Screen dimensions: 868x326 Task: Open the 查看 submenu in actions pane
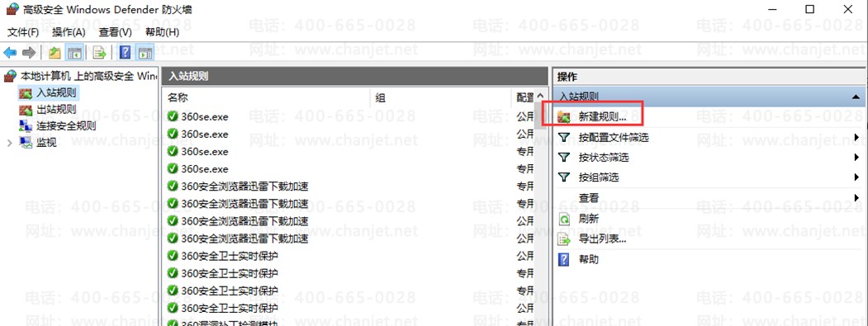pos(589,197)
